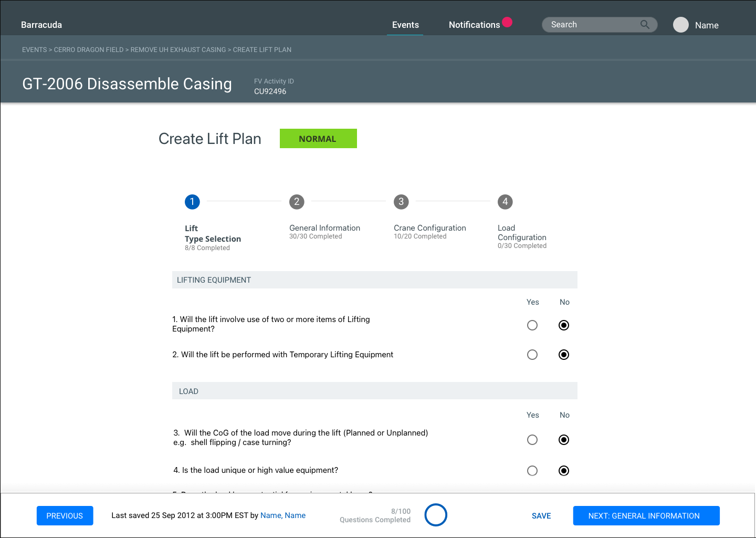756x538 pixels.
Task: Select Yes for question 1 lifting equipment
Action: point(532,325)
